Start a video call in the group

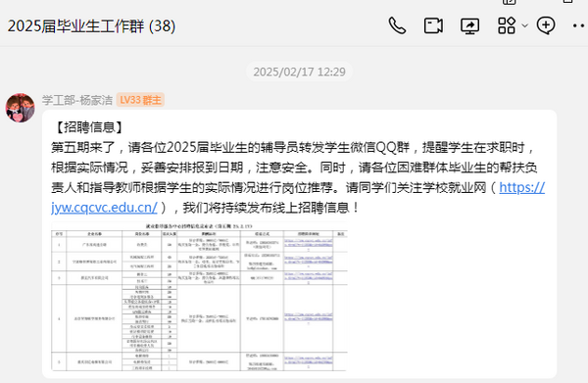click(x=433, y=25)
